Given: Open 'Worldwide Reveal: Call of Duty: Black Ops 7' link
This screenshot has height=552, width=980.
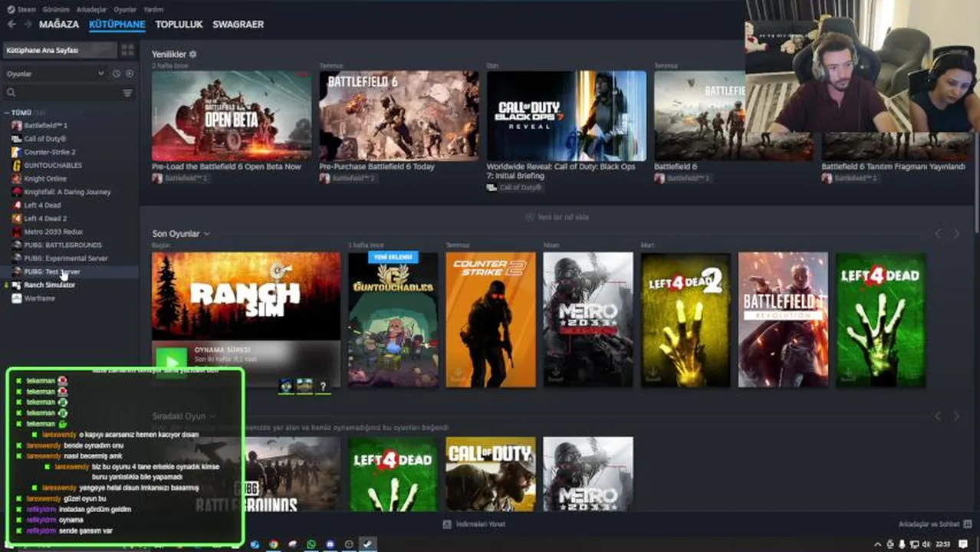Looking at the screenshot, I should [x=561, y=171].
